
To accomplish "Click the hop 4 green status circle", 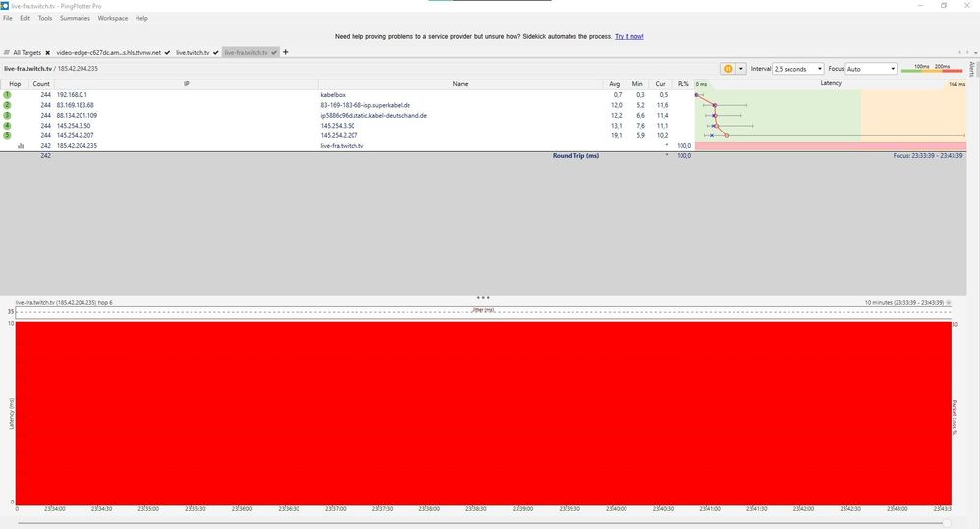I will click(7, 126).
